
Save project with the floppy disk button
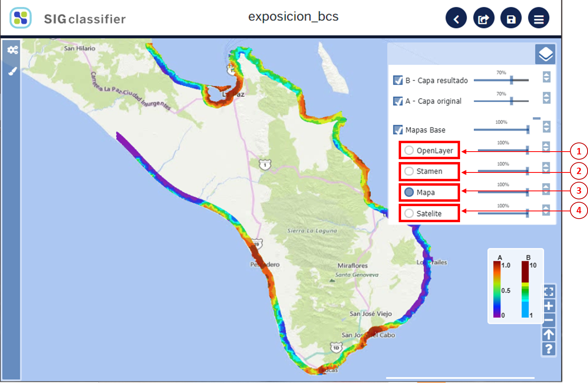pos(511,18)
